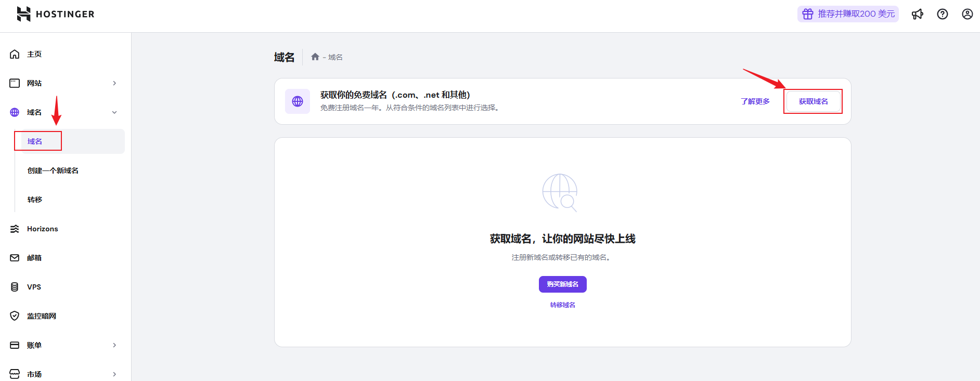Image resolution: width=980 pixels, height=381 pixels.
Task: Click the 监控暗网 shield icon
Action: [x=15, y=316]
